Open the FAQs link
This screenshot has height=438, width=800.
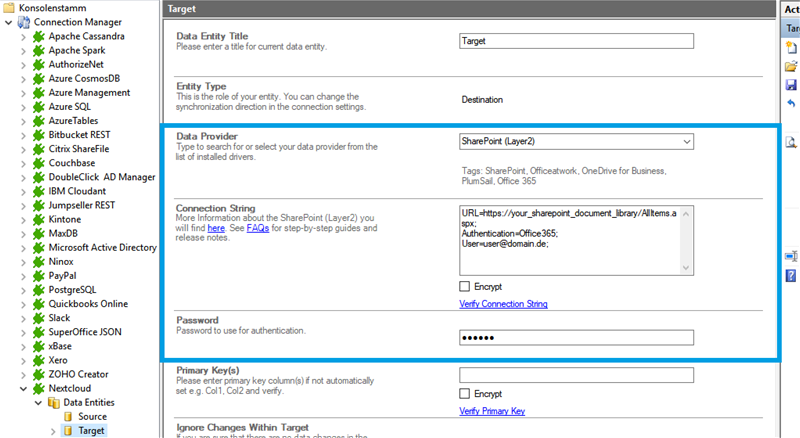click(x=257, y=228)
